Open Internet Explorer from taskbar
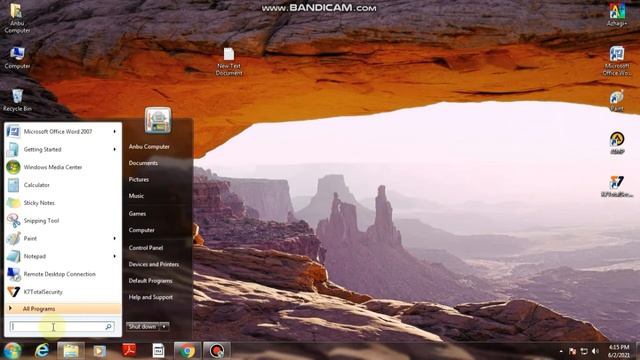 click(x=42, y=351)
